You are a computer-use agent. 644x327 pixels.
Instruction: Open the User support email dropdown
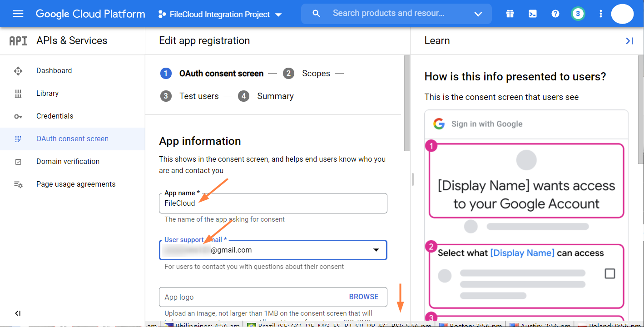click(x=376, y=250)
